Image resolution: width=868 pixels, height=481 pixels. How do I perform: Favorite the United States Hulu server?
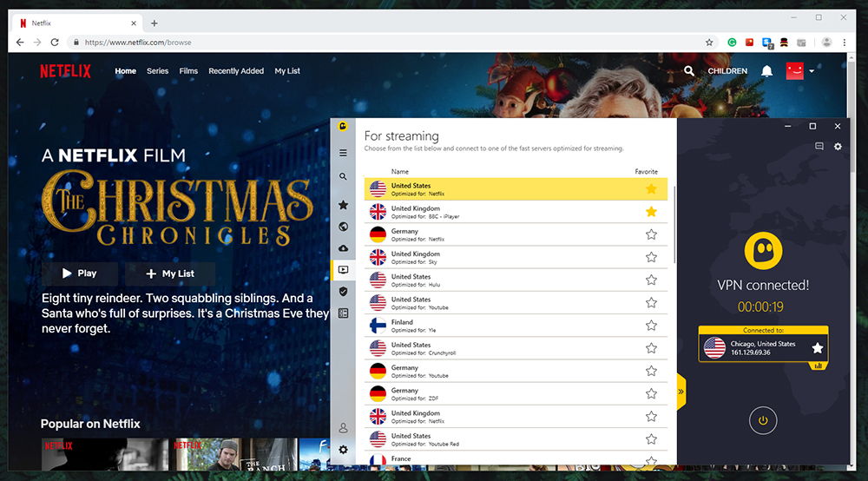(651, 280)
